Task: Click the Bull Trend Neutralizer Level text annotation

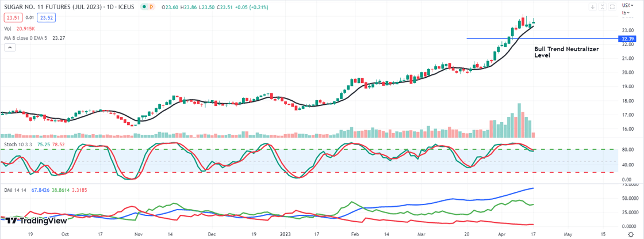Action: click(x=566, y=52)
